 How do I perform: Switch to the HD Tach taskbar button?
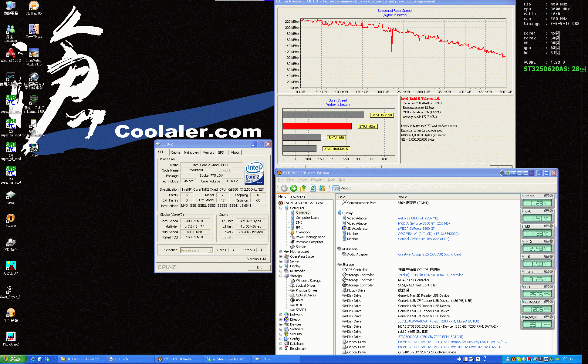point(130,359)
